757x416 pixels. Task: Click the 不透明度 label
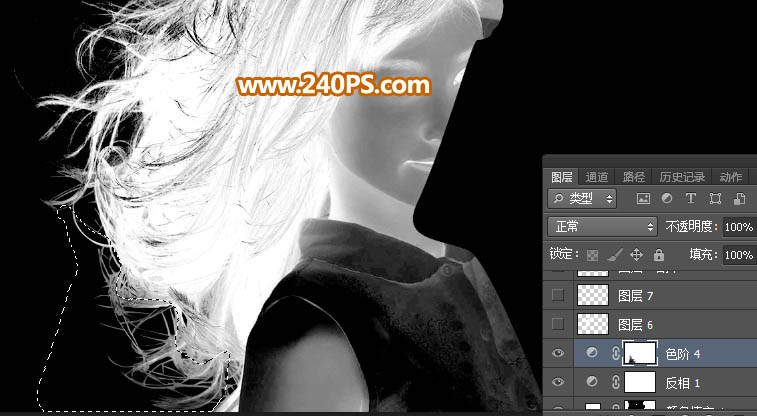point(691,226)
